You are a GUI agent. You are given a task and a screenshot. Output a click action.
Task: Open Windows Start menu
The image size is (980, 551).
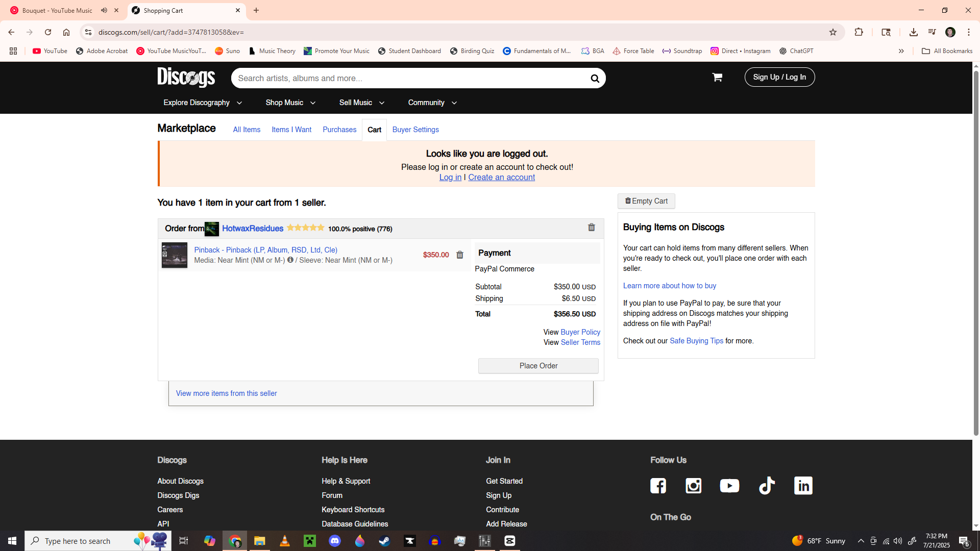12,541
